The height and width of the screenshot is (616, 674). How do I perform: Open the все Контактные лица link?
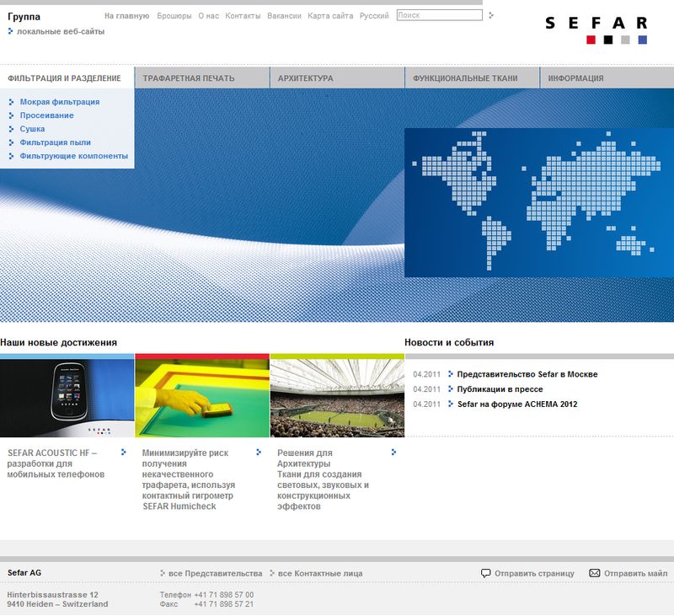click(320, 573)
